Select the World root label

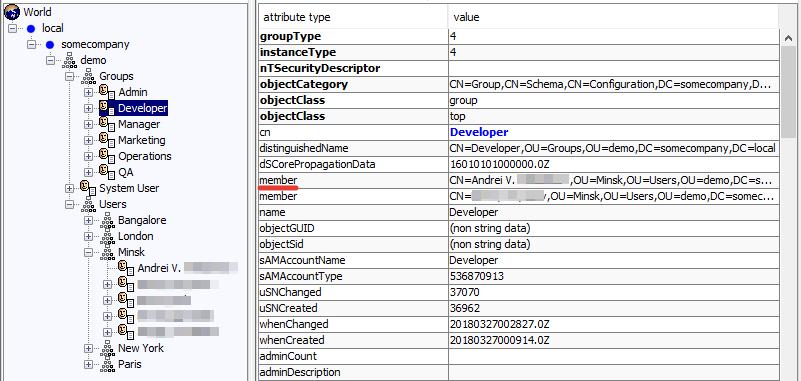[x=37, y=12]
